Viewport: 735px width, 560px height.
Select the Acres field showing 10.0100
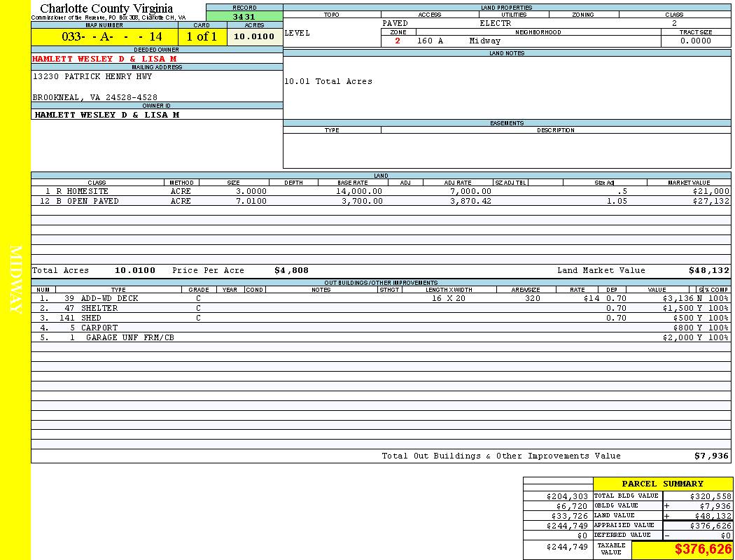coord(254,36)
